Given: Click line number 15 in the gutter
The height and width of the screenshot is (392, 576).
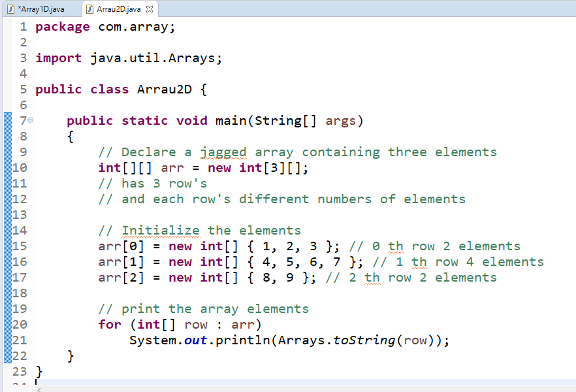Looking at the screenshot, I should [20, 246].
